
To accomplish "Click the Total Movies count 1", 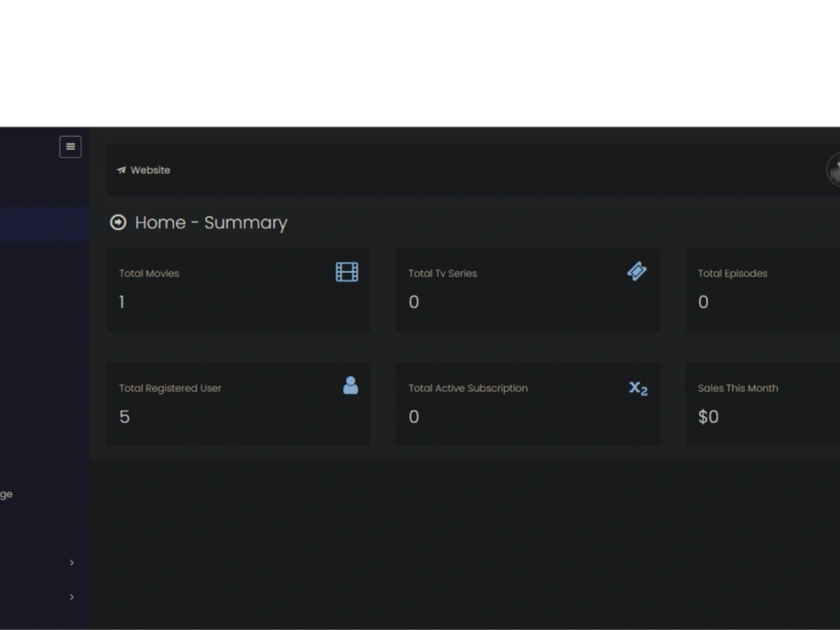I will tap(122, 302).
